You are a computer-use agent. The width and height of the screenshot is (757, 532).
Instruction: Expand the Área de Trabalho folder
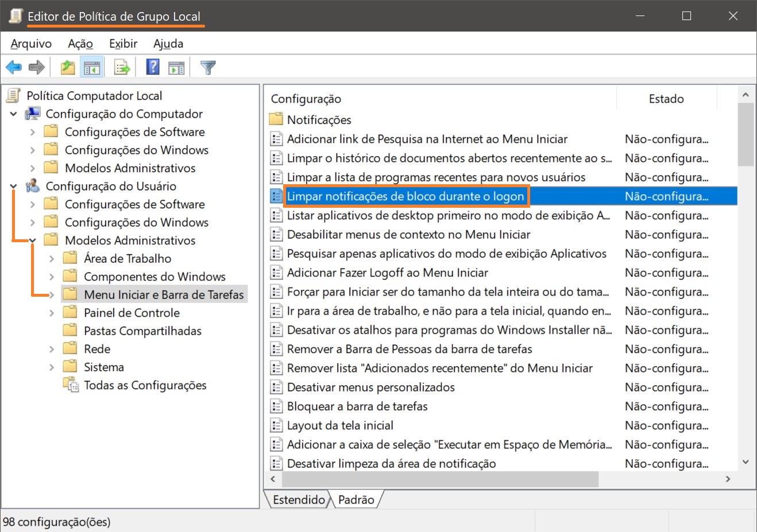52,259
